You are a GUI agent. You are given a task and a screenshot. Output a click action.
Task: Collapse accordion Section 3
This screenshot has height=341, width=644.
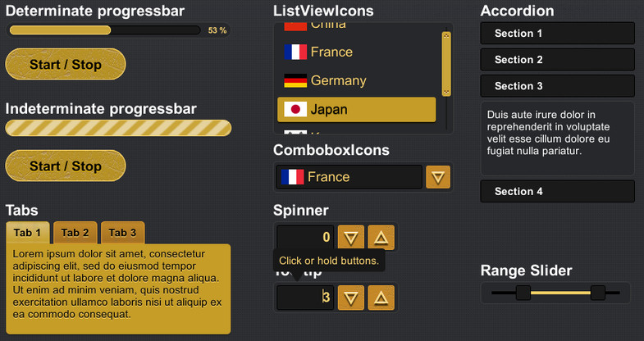pyautogui.click(x=557, y=86)
